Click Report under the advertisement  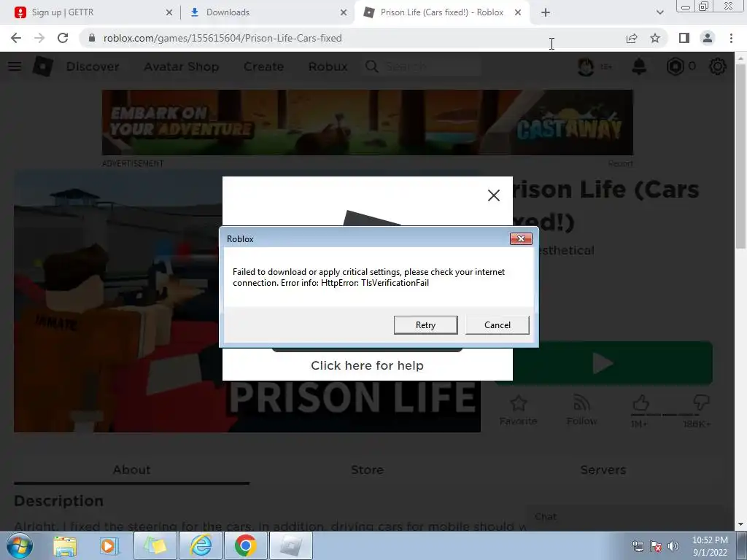(x=620, y=163)
